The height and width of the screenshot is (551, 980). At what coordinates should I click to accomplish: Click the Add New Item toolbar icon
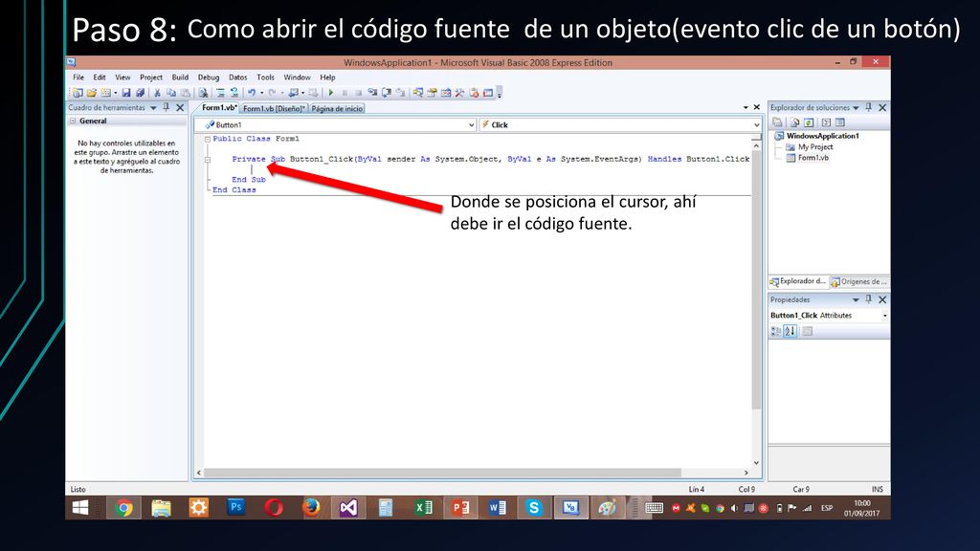[x=105, y=93]
